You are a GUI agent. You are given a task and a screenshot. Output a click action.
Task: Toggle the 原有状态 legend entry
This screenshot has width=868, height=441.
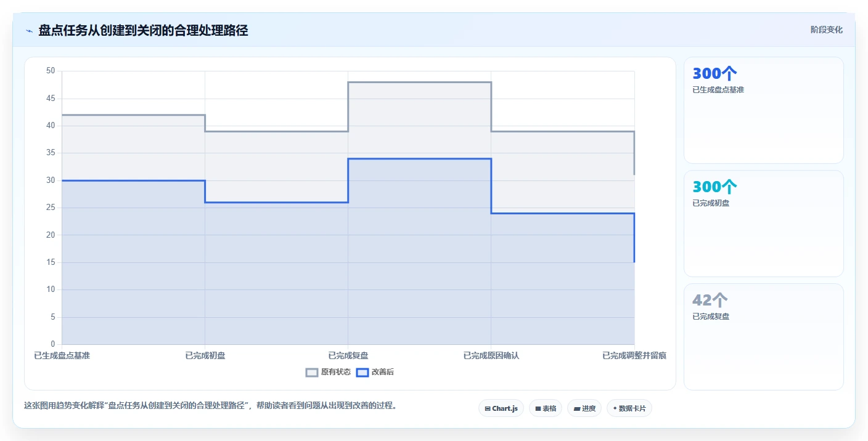(x=329, y=372)
